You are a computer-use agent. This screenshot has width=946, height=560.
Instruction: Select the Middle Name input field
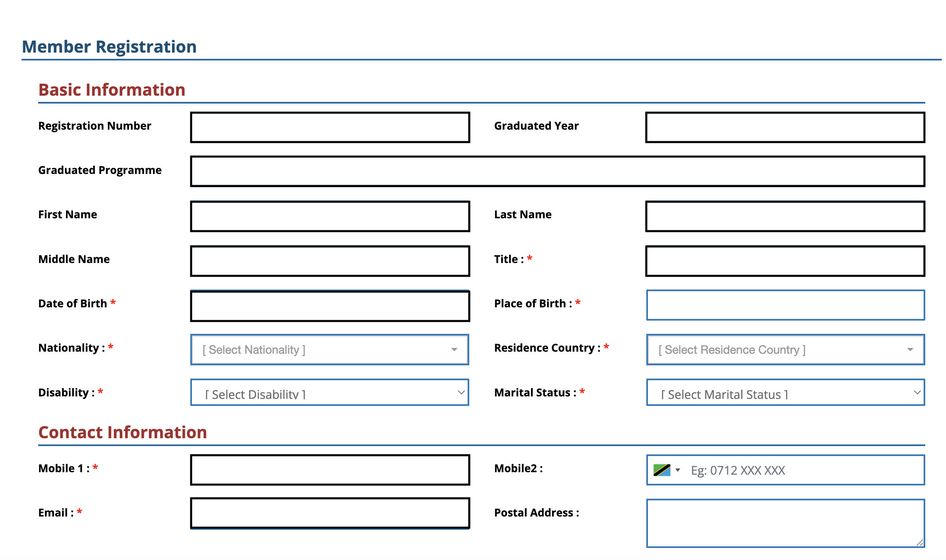(x=330, y=261)
